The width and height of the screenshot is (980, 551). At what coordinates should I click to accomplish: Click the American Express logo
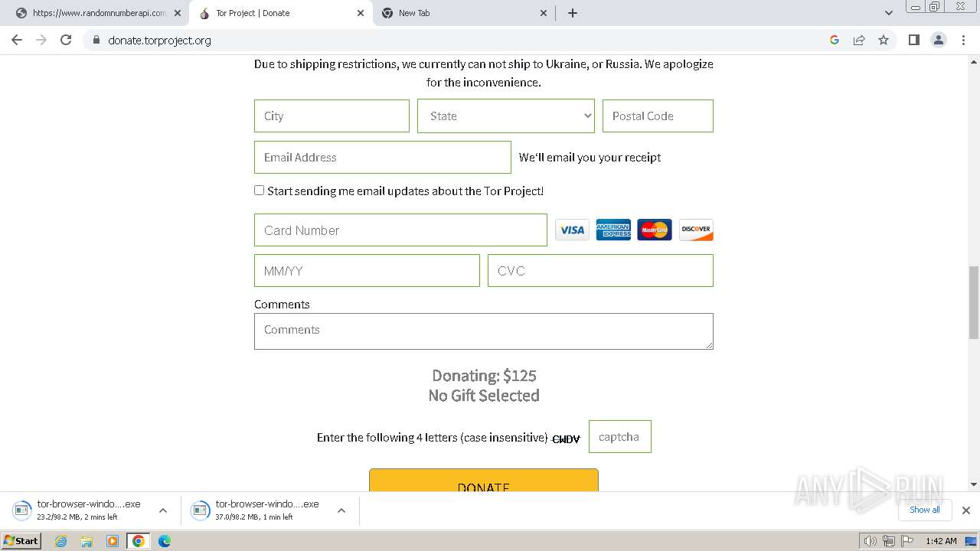pos(613,230)
